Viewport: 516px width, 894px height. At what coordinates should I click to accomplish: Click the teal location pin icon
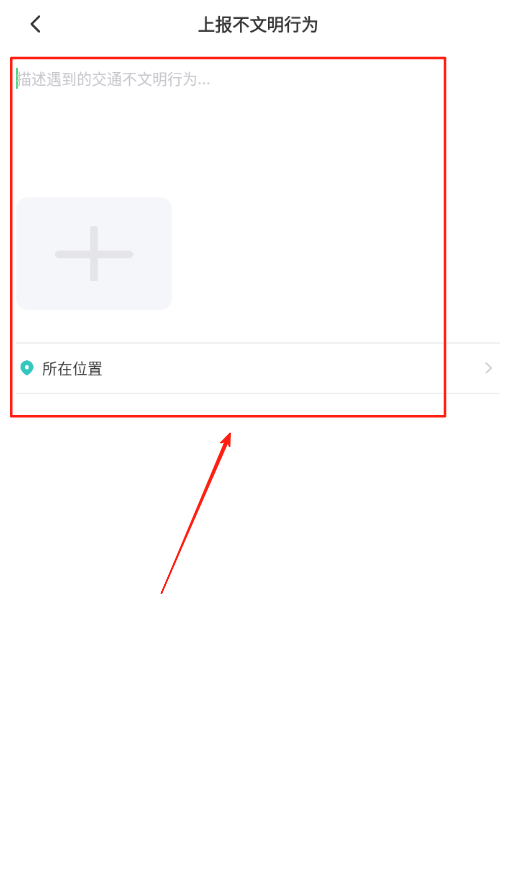27,368
